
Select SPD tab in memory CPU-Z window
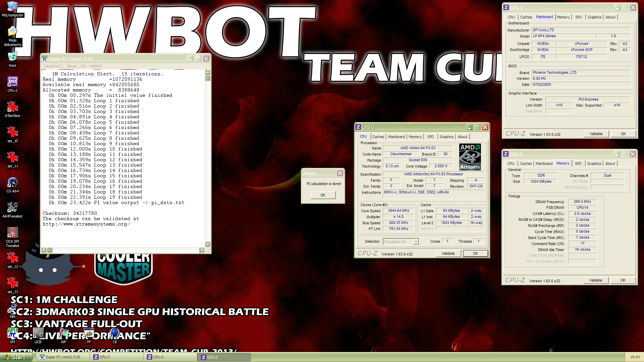[578, 164]
